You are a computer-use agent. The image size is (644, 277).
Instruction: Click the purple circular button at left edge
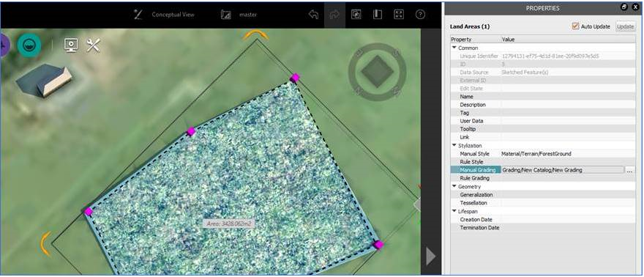click(4, 45)
